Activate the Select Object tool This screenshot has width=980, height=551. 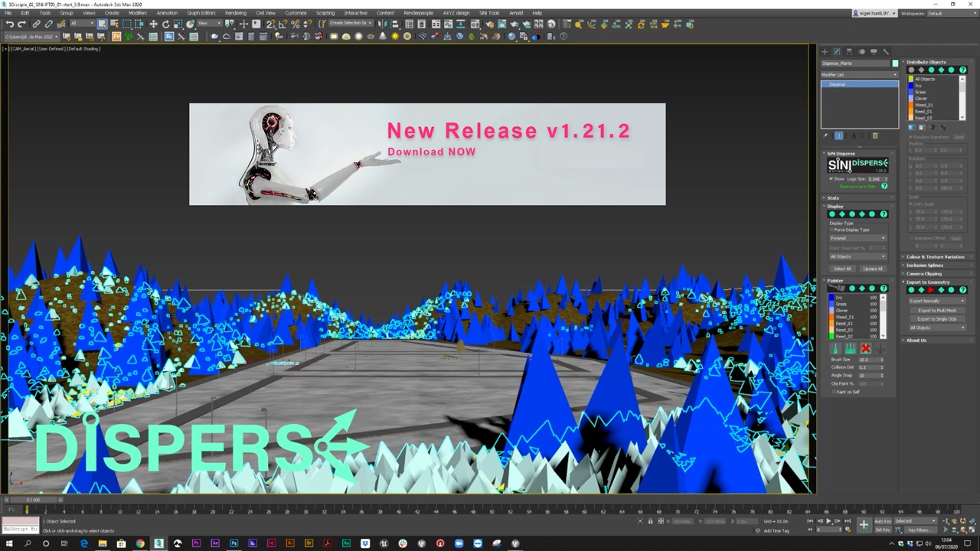coord(102,24)
